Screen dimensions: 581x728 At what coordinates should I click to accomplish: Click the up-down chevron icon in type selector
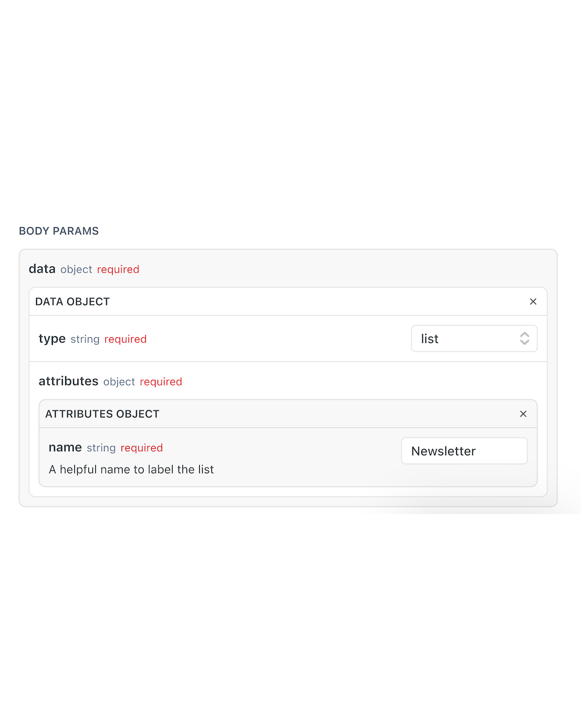523,338
